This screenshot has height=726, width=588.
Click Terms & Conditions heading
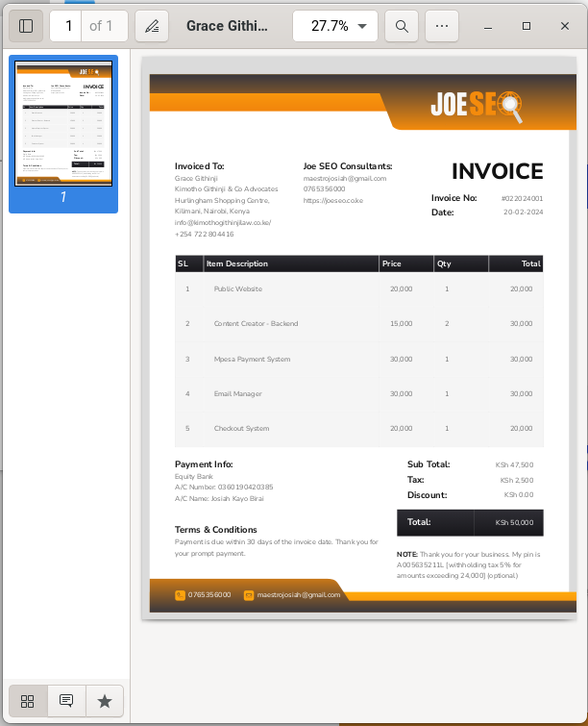tap(215, 530)
